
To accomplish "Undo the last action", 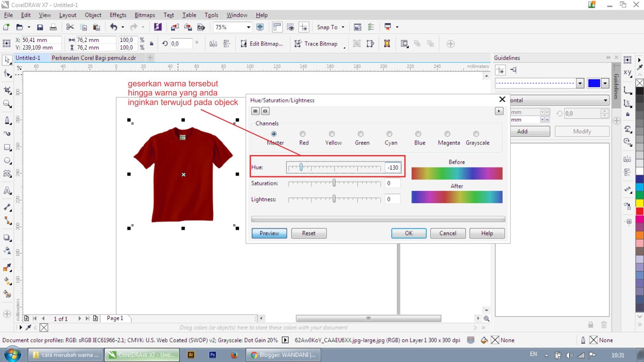I will [114, 27].
